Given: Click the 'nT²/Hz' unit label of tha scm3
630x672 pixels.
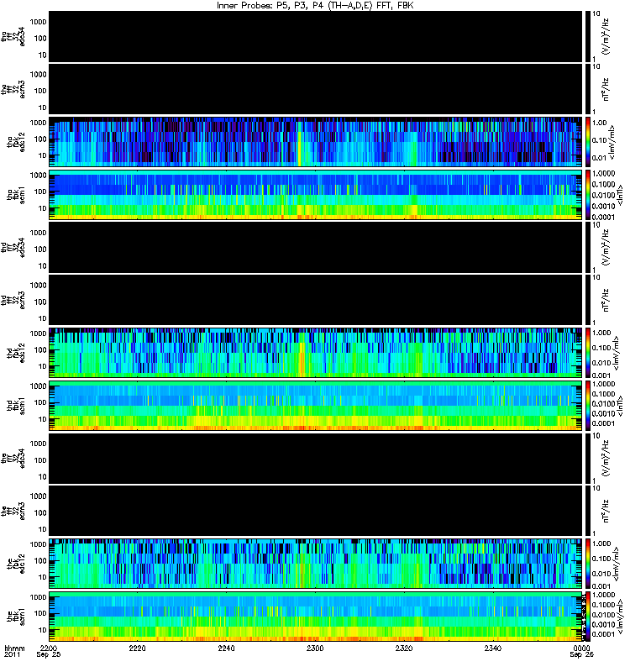Looking at the screenshot, I should click(606, 90).
